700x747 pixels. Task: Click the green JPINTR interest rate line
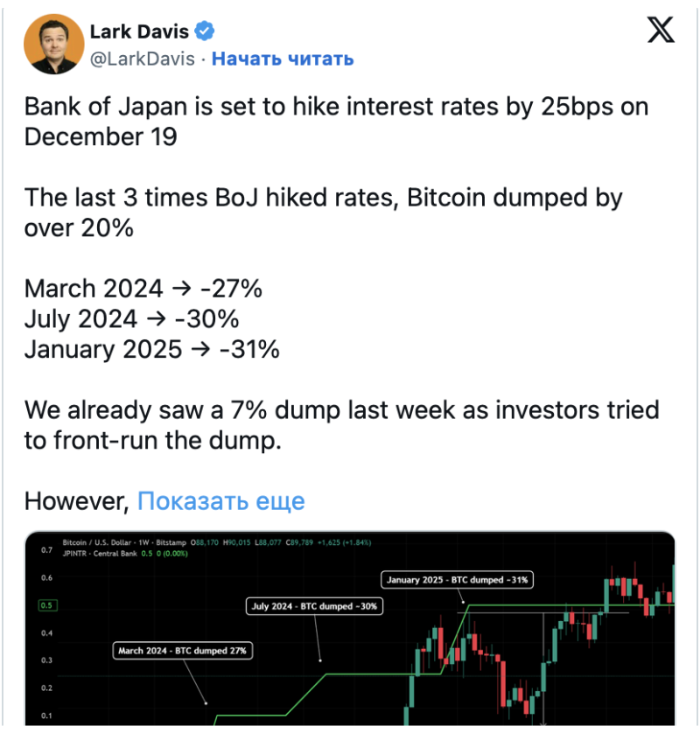point(367,674)
